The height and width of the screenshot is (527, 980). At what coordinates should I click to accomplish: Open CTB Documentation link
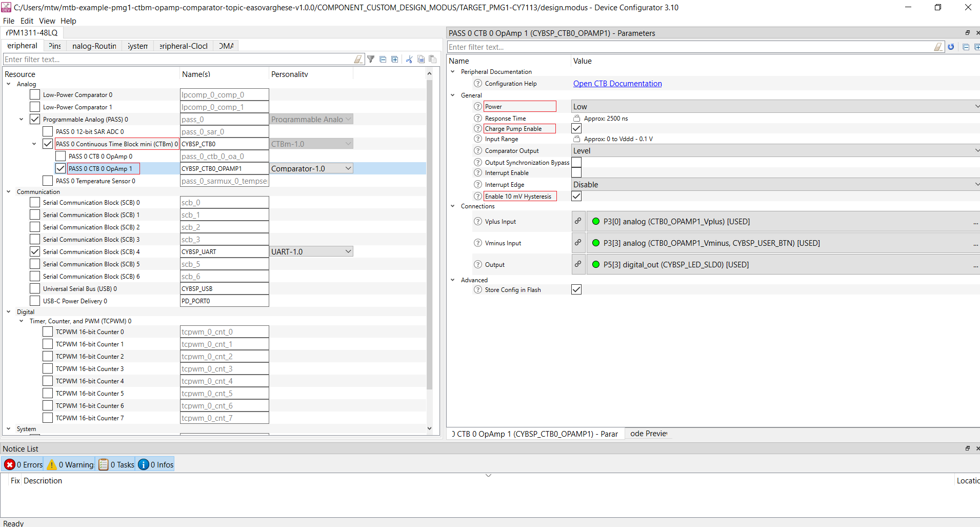617,83
